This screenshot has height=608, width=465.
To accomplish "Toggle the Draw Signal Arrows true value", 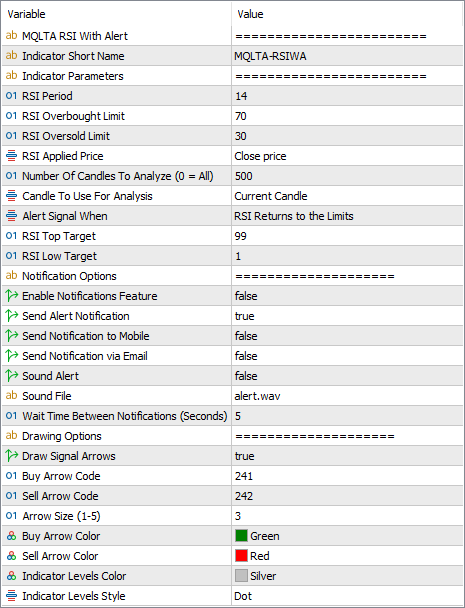I will pyautogui.click(x=347, y=456).
